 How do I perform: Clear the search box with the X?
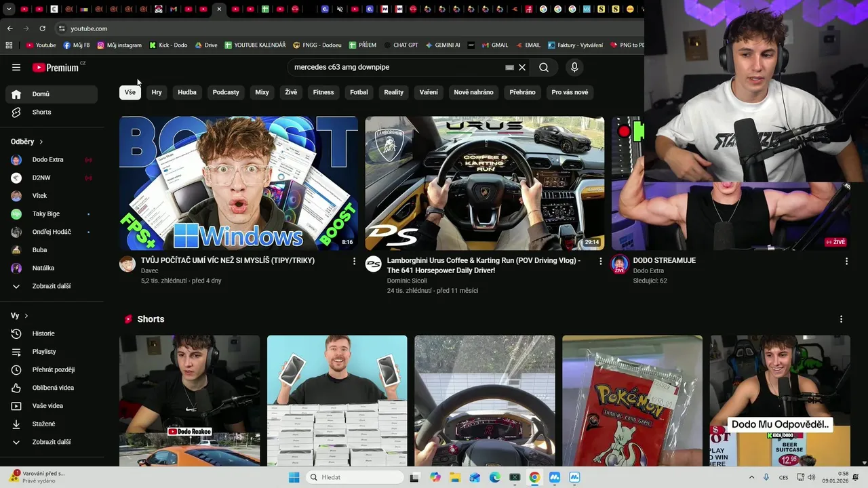tap(522, 67)
